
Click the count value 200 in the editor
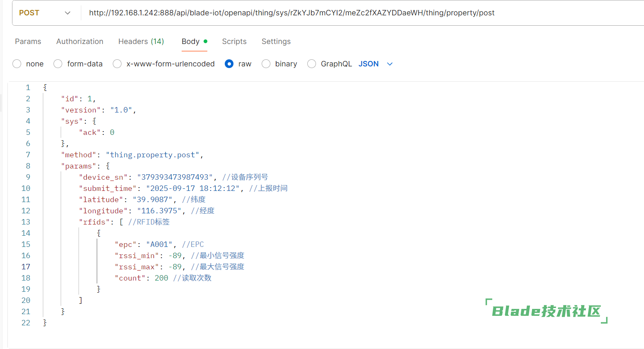(x=161, y=278)
